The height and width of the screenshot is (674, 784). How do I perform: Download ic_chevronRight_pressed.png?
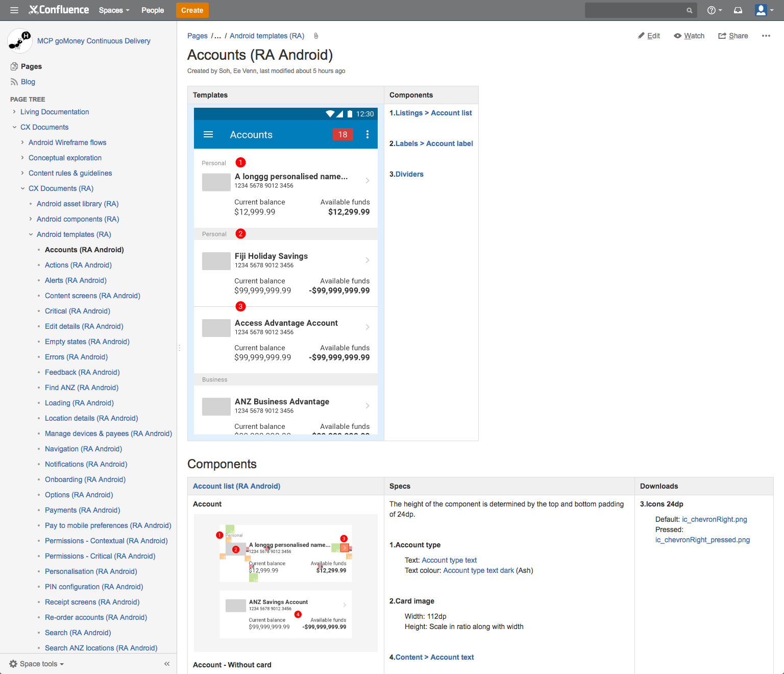coord(703,540)
